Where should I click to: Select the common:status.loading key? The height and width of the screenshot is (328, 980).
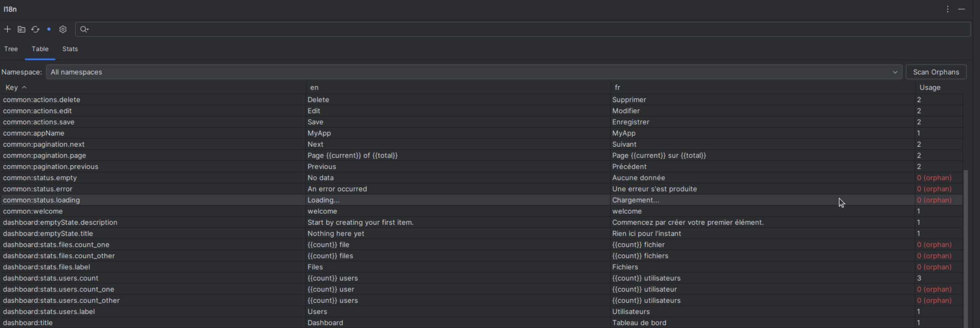coord(41,200)
